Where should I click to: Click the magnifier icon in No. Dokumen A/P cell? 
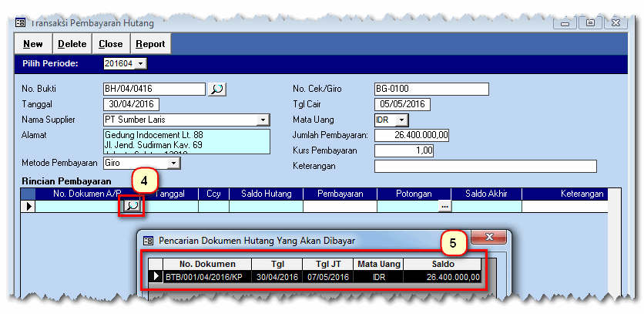point(132,206)
